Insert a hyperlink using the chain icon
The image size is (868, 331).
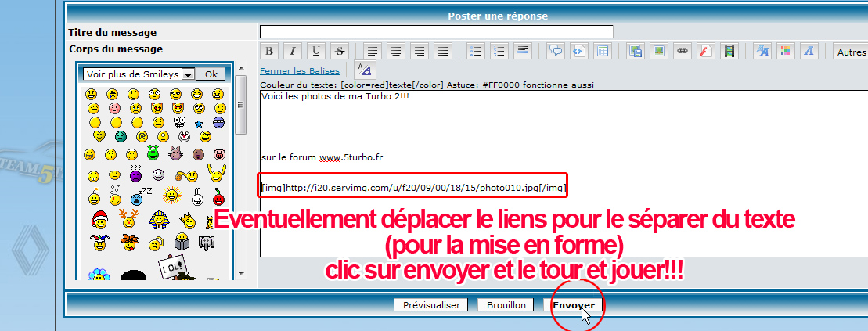point(683,52)
